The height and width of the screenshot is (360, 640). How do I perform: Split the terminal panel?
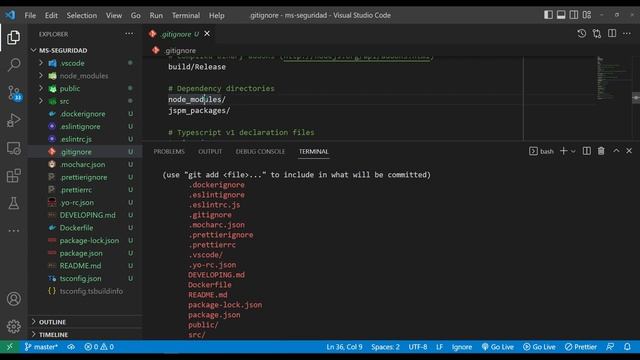[x=587, y=151]
